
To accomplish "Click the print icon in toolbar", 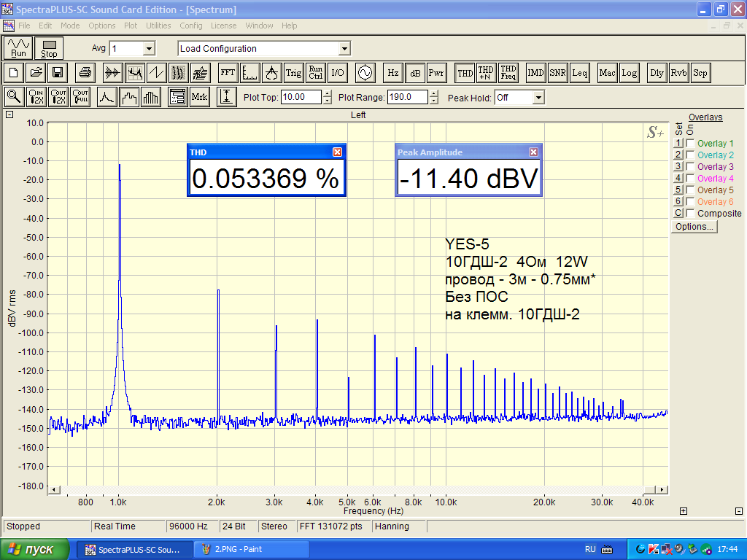I will tap(85, 73).
